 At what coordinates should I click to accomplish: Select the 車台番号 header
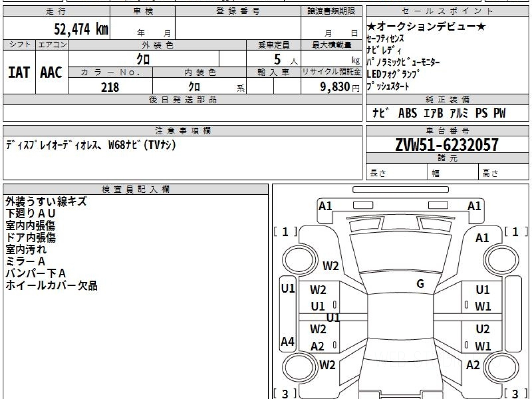pyautogui.click(x=447, y=131)
